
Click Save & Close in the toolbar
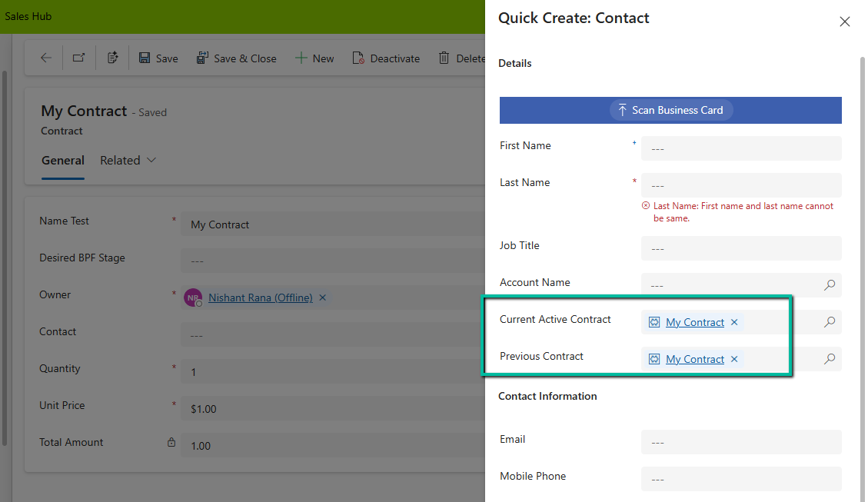click(236, 58)
